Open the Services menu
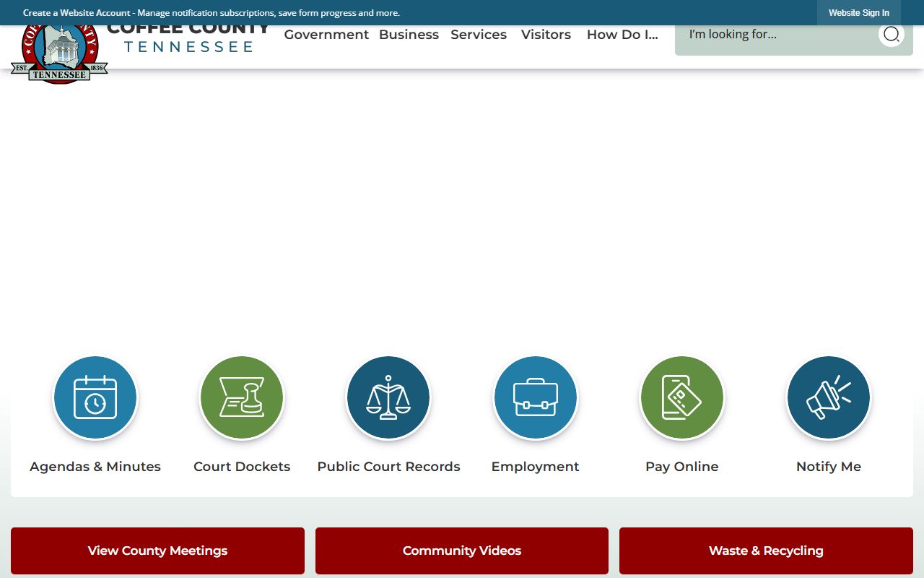 point(479,35)
